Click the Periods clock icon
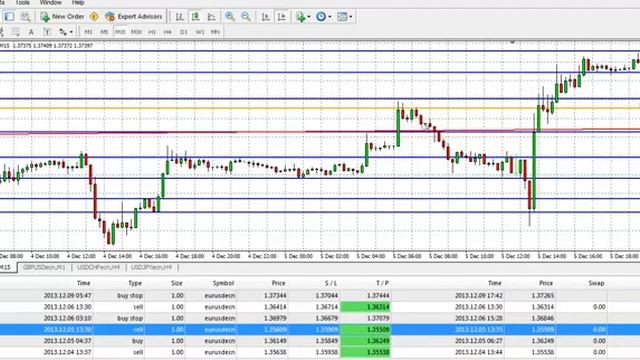Viewport: 640px width, 360px height. tap(321, 17)
